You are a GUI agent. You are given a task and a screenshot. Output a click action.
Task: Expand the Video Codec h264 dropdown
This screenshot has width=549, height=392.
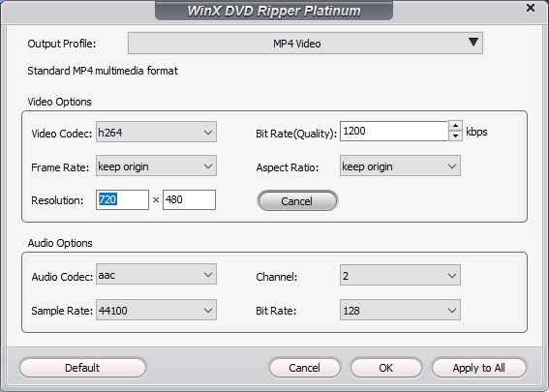coord(156,132)
